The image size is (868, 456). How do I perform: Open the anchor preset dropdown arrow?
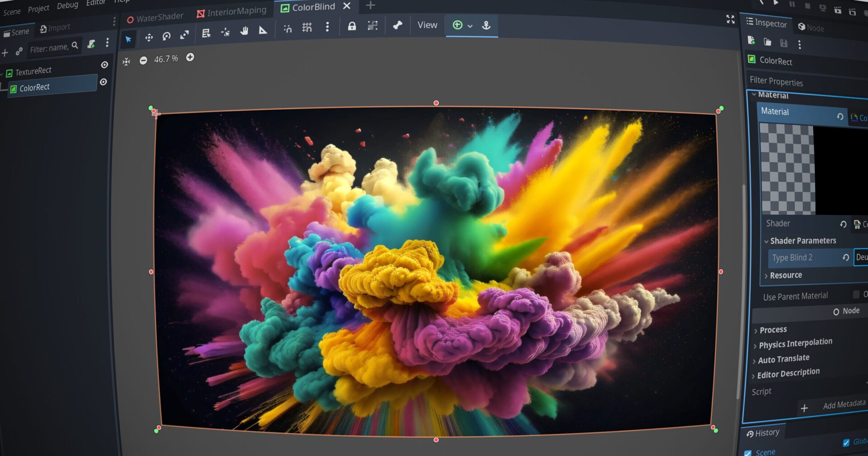tap(470, 26)
